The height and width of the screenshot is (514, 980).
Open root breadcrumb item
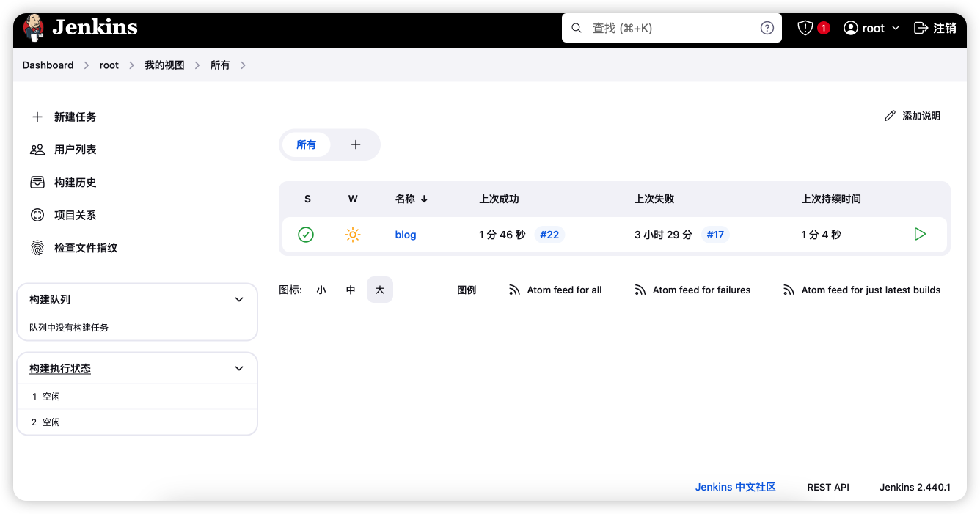click(x=109, y=65)
